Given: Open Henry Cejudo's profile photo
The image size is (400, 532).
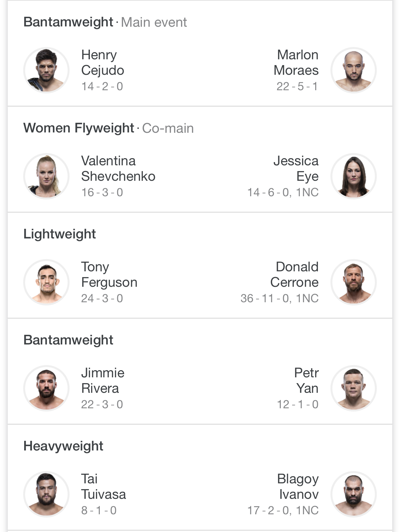Looking at the screenshot, I should click(46, 70).
